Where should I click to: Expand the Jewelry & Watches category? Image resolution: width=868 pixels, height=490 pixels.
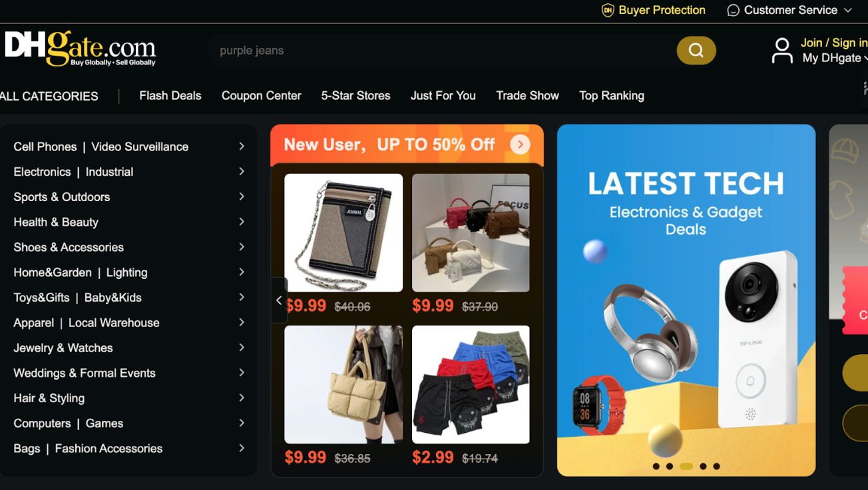129,348
